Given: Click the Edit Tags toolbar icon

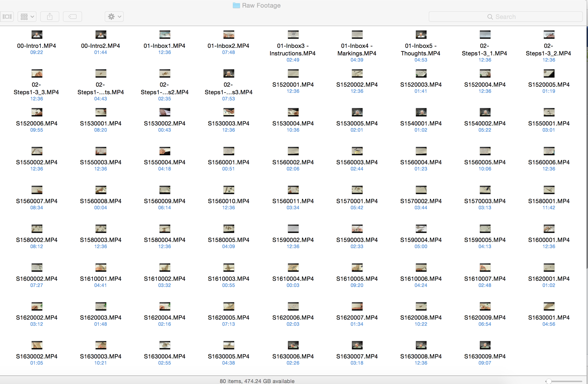Looking at the screenshot, I should (72, 17).
